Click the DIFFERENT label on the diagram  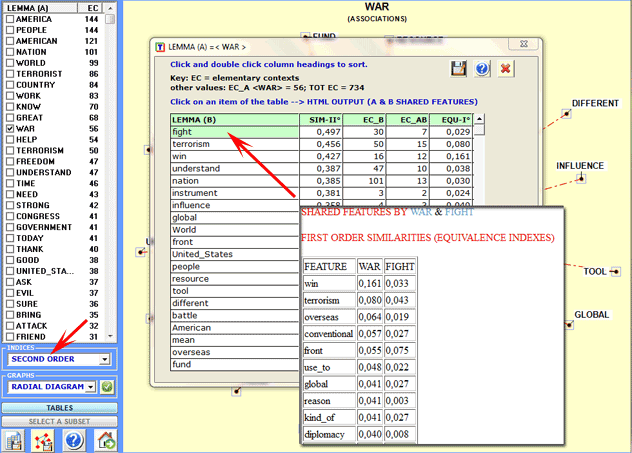[x=595, y=103]
